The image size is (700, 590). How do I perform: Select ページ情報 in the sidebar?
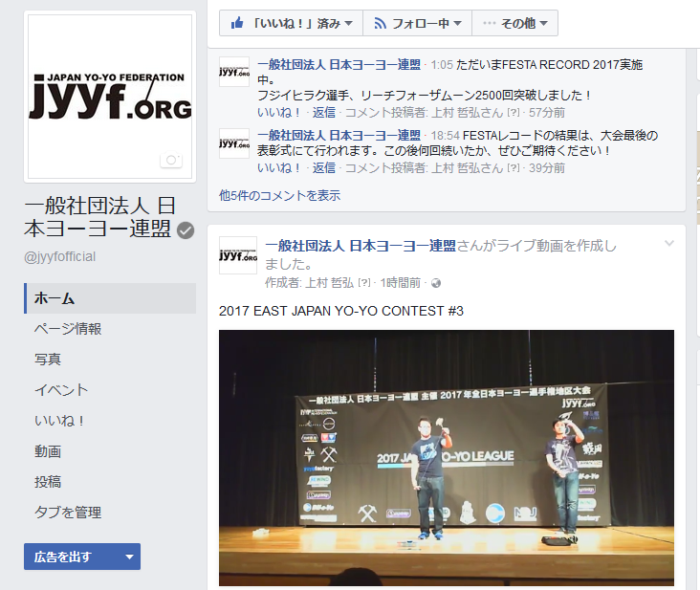point(68,329)
